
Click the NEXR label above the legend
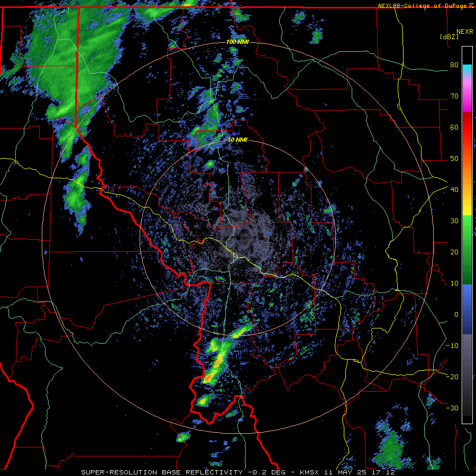click(x=465, y=32)
